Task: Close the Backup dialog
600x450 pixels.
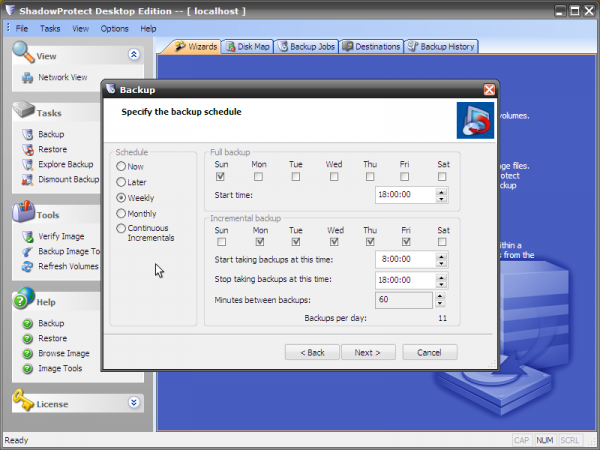Action: click(489, 90)
